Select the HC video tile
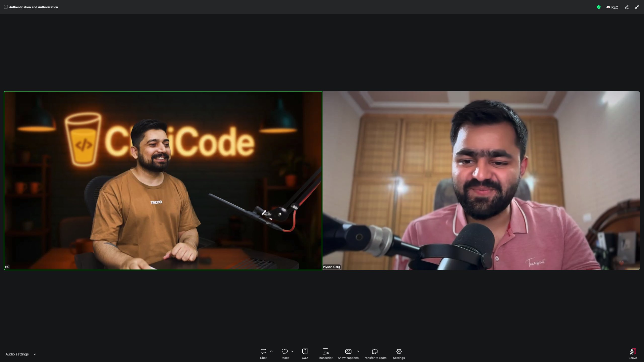644x362 pixels. pos(163,180)
